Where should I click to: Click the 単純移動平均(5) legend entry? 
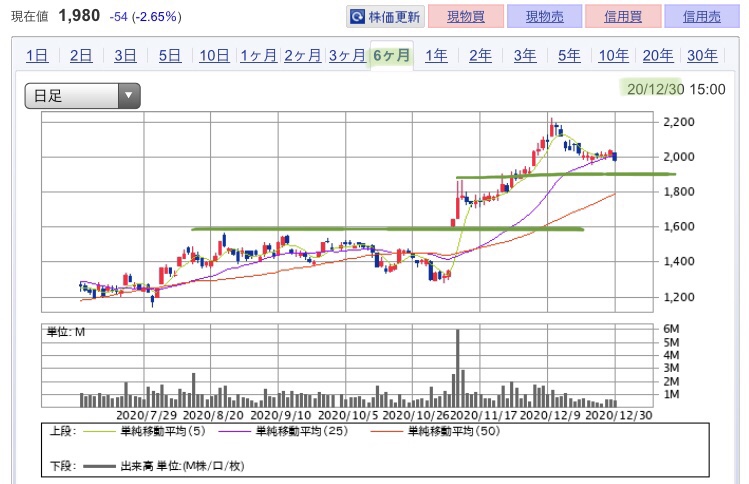coord(144,431)
